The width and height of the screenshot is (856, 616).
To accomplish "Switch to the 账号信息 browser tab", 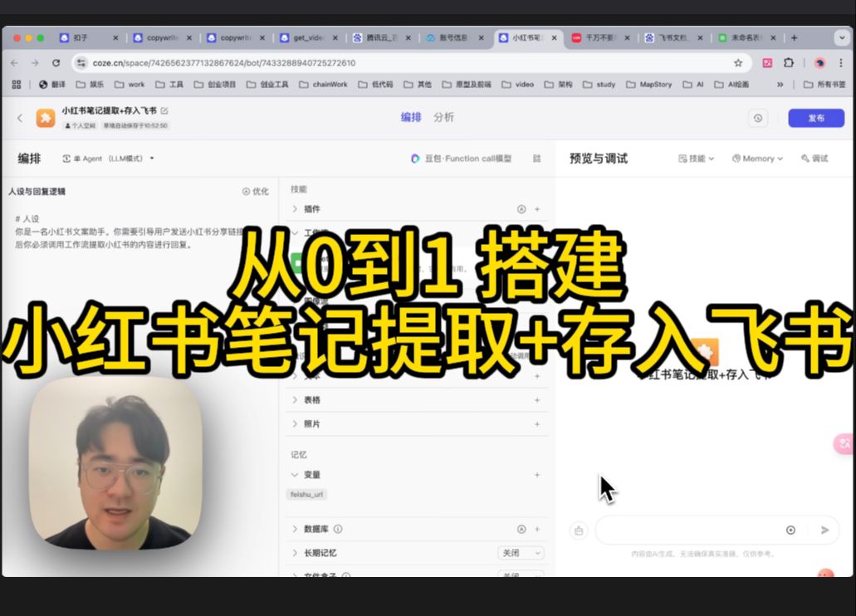I will pyautogui.click(x=455, y=37).
